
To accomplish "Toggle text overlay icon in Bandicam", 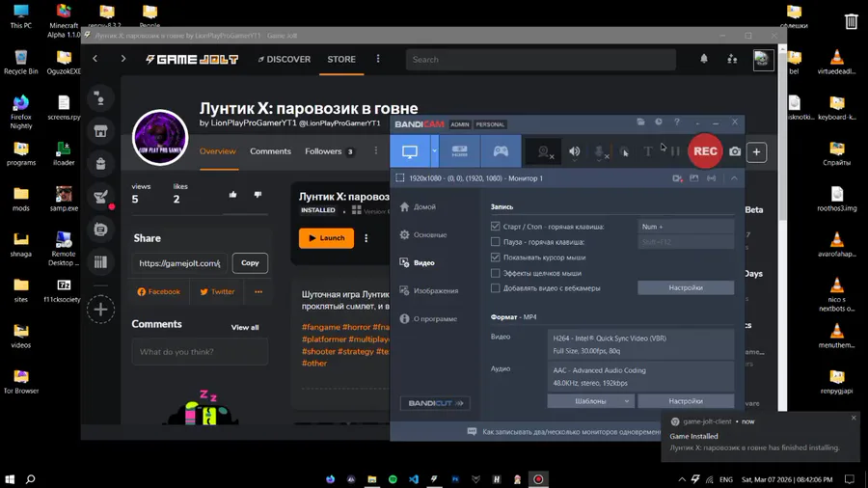I will [647, 151].
